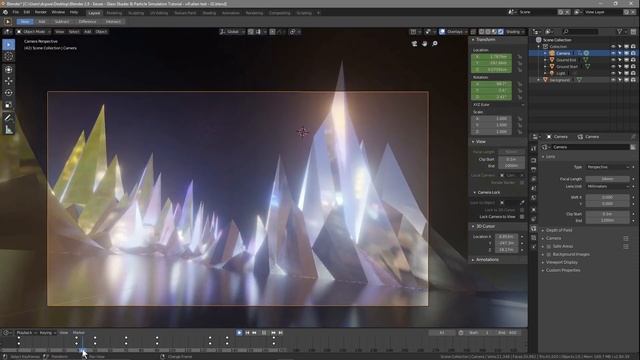Toggle visibility eye for Ground End

[x=613, y=60]
